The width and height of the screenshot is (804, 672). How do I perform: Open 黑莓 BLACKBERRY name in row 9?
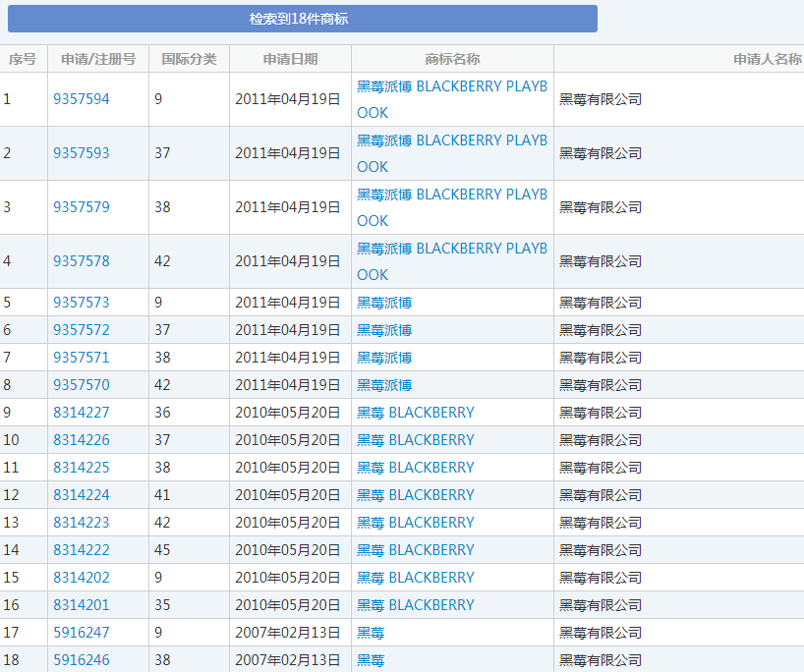417,412
